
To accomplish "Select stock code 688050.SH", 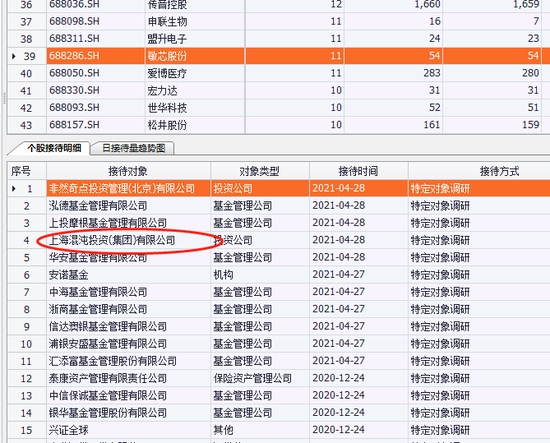I will pos(74,73).
